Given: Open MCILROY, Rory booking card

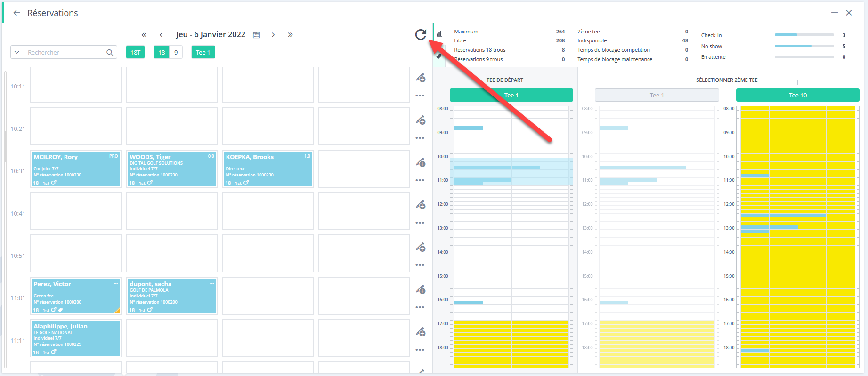Looking at the screenshot, I should click(x=75, y=169).
